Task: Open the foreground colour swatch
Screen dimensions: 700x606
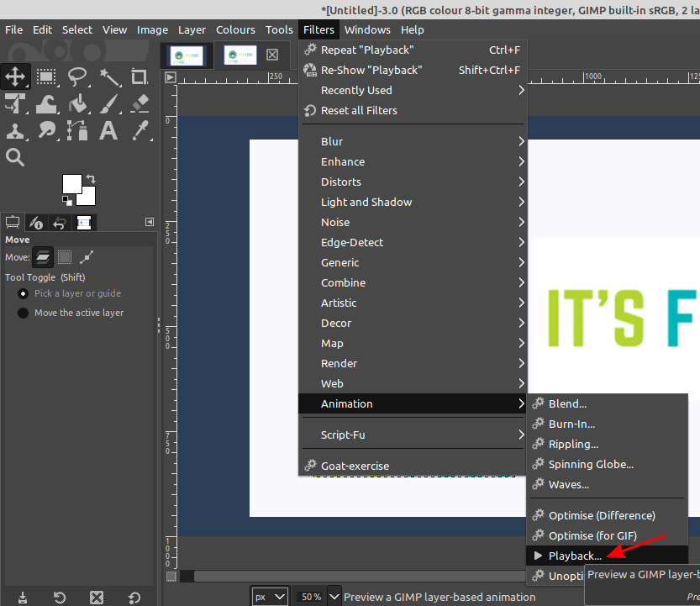Action: [x=74, y=184]
